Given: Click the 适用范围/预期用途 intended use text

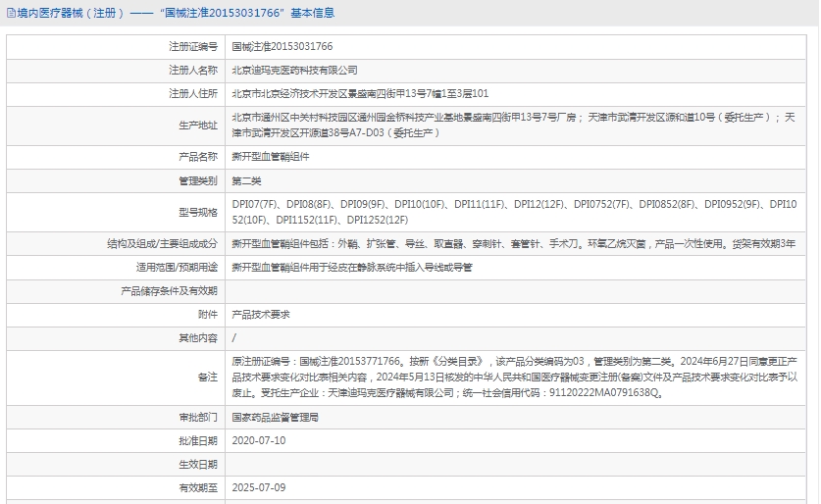Looking at the screenshot, I should pyautogui.click(x=351, y=266).
